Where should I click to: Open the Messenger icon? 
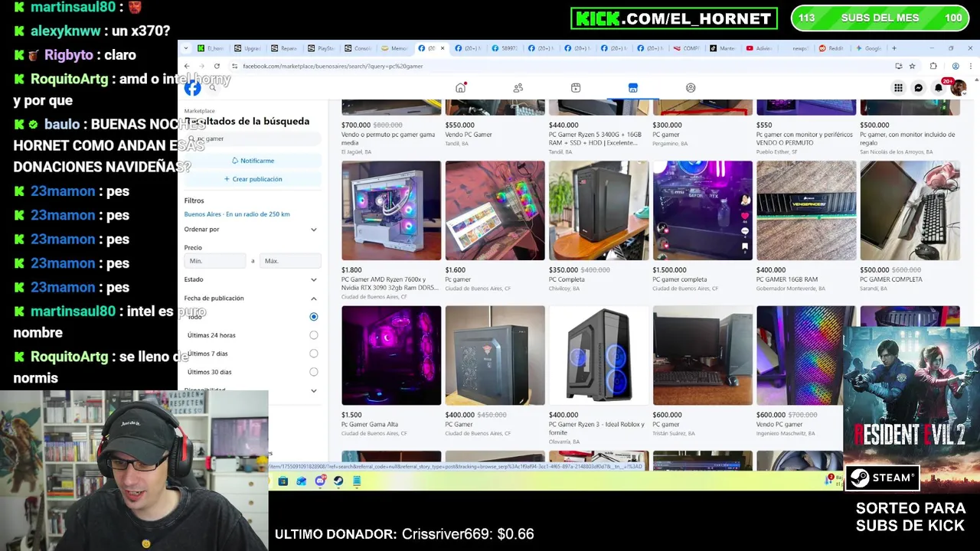click(x=919, y=88)
